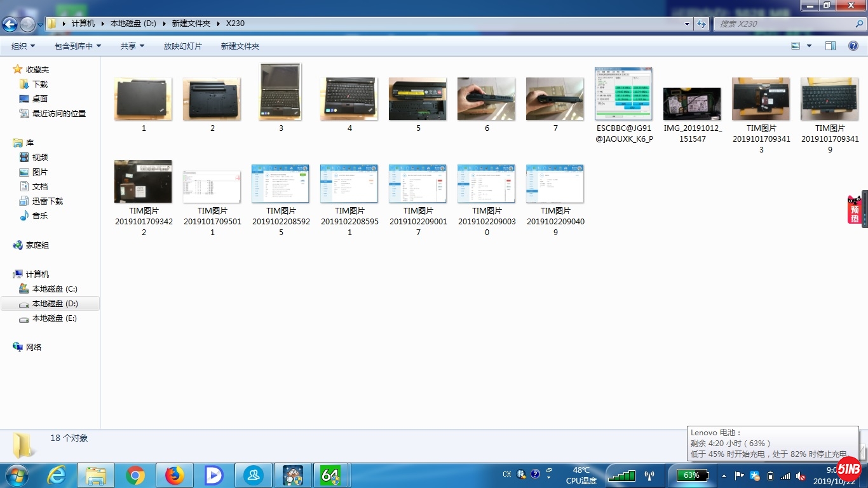Click the 新建文件夹 button

pyautogui.click(x=240, y=46)
